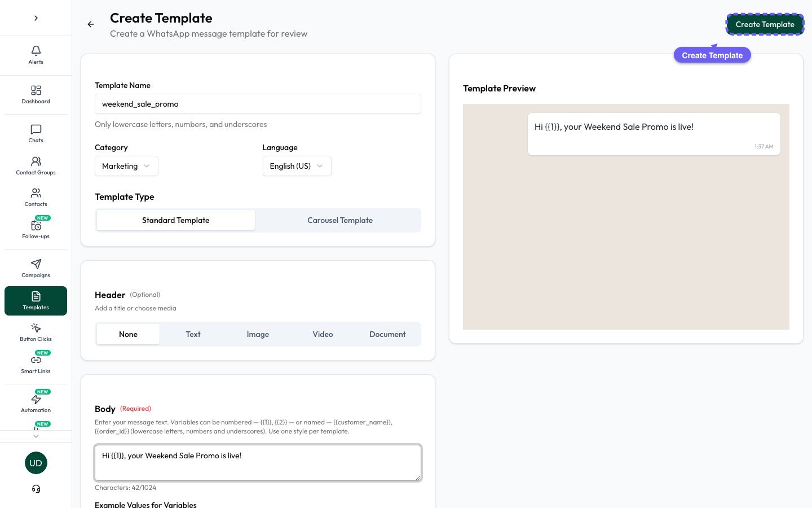This screenshot has height=508, width=812.
Task: Expand the sidebar with the chevron icon
Action: coord(36,18)
